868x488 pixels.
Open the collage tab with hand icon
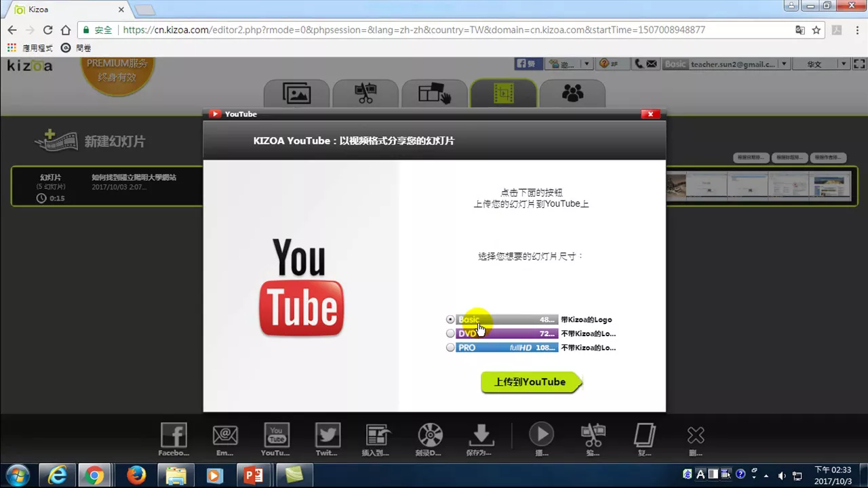[435, 94]
